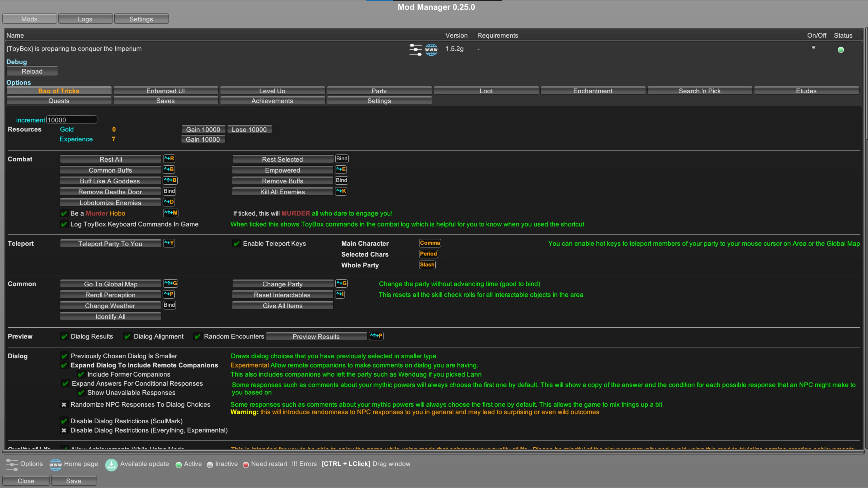Image resolution: width=868 pixels, height=488 pixels.
Task: Click the increment value input field
Action: coord(72,120)
